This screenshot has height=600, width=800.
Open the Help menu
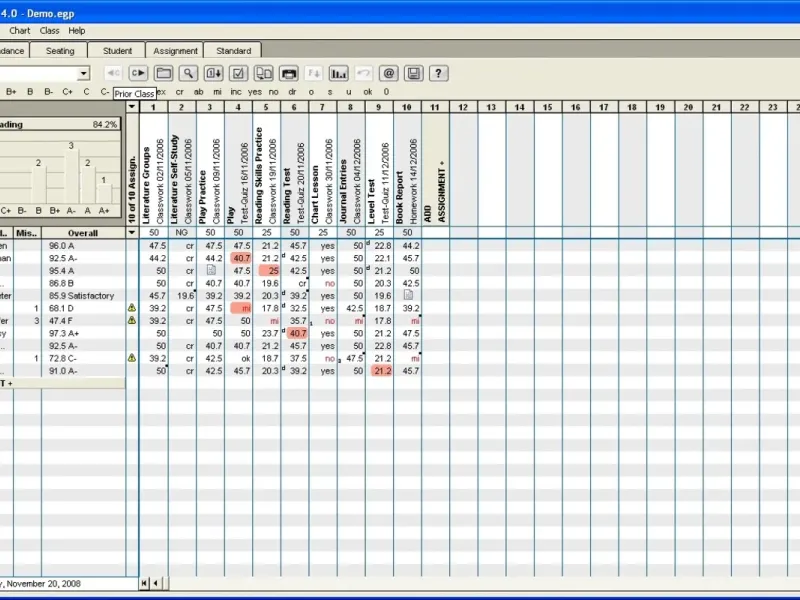(77, 31)
